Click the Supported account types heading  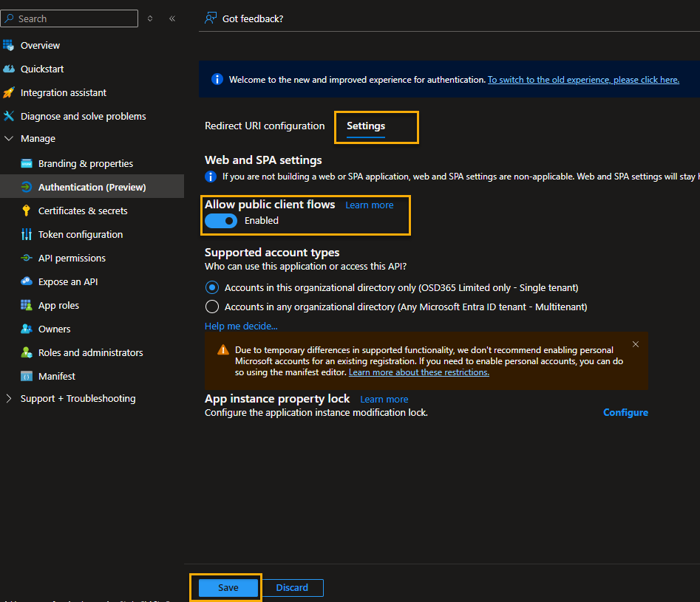[x=272, y=252]
